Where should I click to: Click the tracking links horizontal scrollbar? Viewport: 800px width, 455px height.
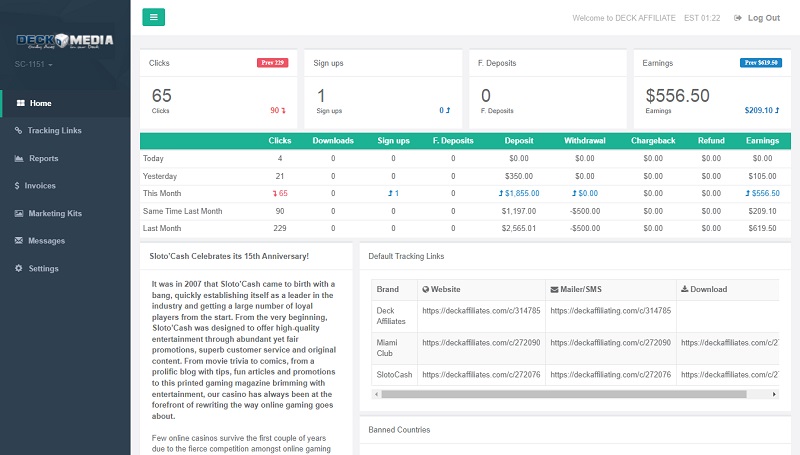[564, 394]
